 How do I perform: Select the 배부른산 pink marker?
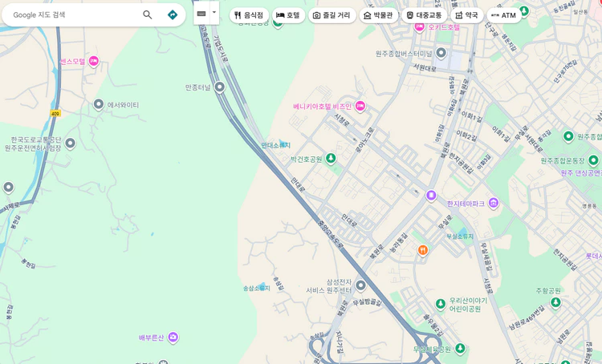pos(173,338)
